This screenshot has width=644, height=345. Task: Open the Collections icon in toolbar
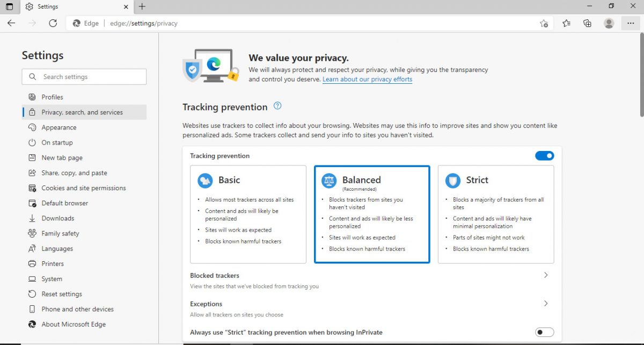pos(587,23)
